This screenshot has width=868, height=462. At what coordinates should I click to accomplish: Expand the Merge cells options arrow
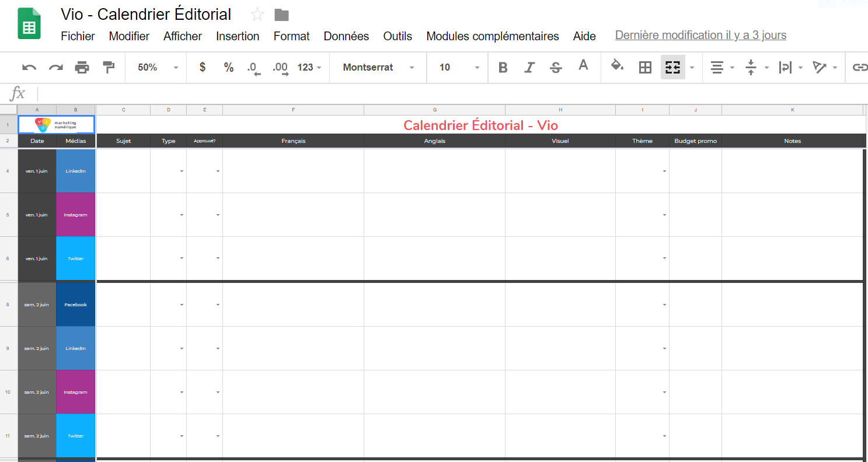click(x=692, y=68)
